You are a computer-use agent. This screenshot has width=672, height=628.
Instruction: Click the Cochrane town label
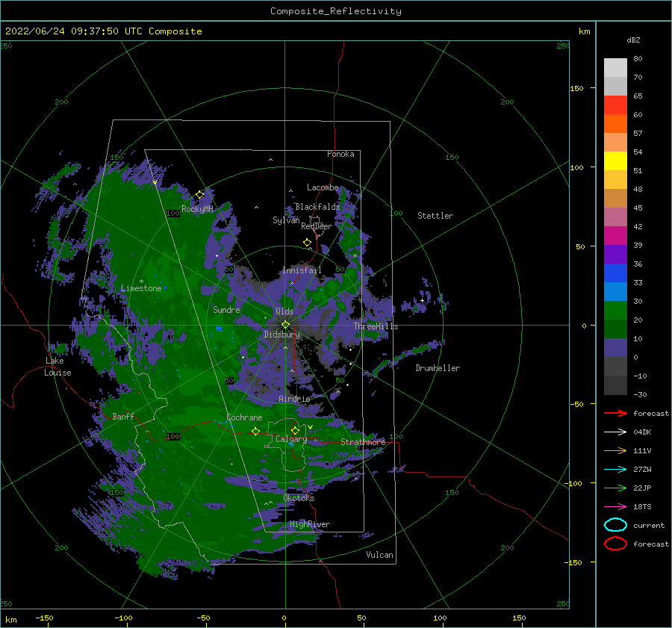point(244,417)
